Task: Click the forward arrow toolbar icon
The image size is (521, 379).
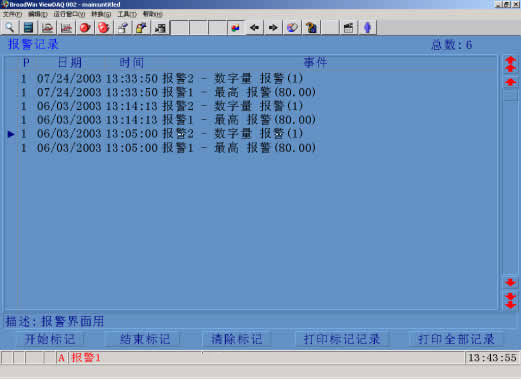Action: [x=273, y=27]
